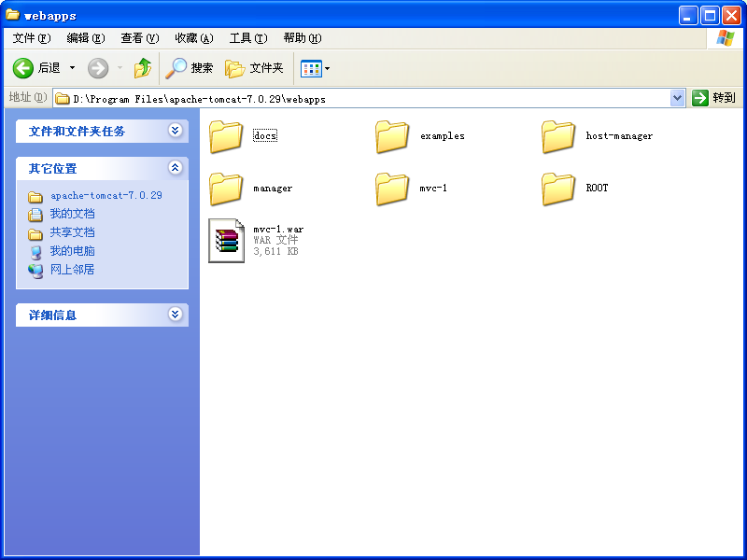The height and width of the screenshot is (560, 747).
Task: Expand the address bar dropdown
Action: [677, 99]
